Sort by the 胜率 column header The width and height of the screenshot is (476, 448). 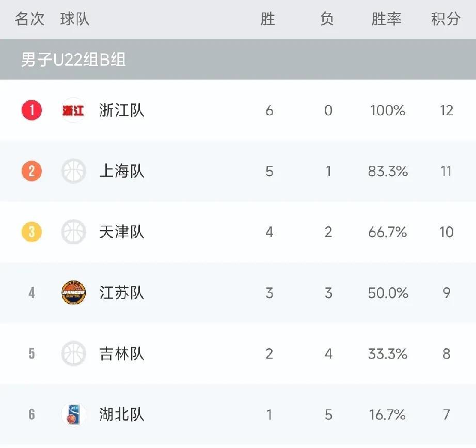386,19
